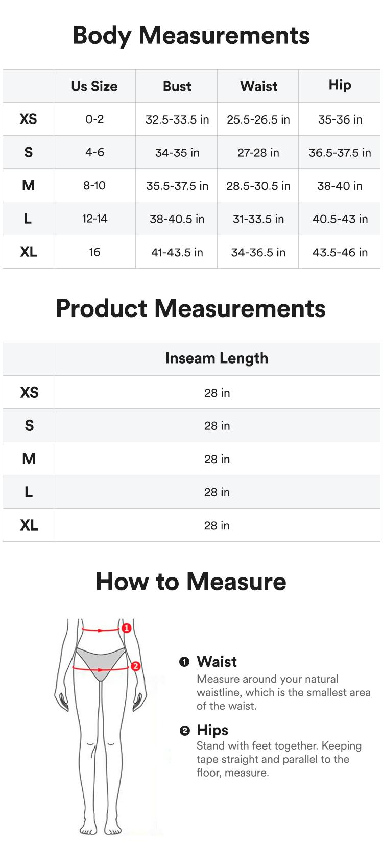Click the red number 1 marker on the figure
The width and height of the screenshot is (383, 868).
[x=127, y=628]
